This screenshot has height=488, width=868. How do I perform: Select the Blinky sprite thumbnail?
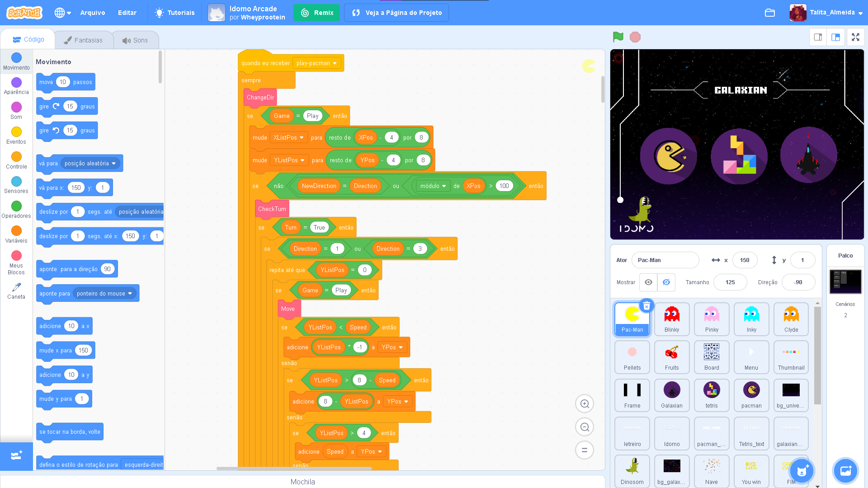(672, 319)
